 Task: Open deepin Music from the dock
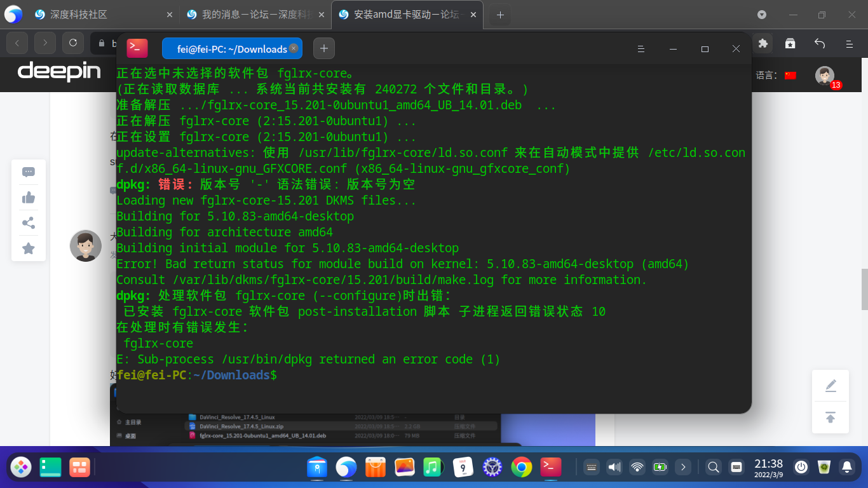(x=433, y=467)
